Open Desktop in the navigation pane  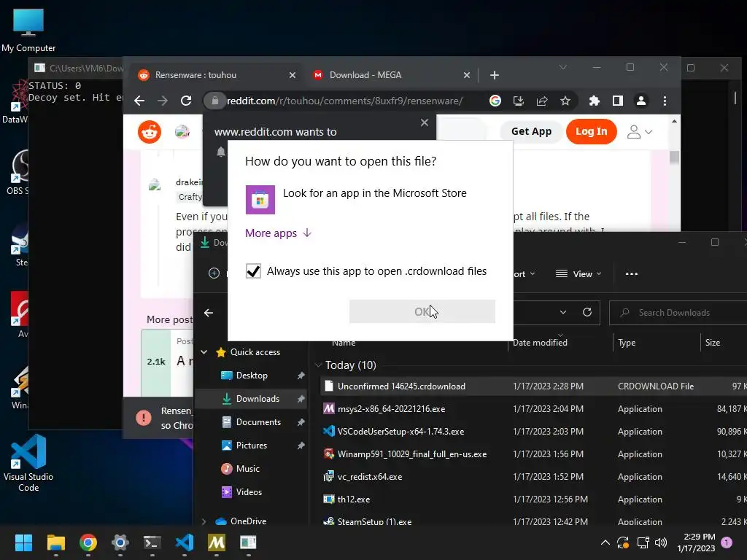(252, 376)
